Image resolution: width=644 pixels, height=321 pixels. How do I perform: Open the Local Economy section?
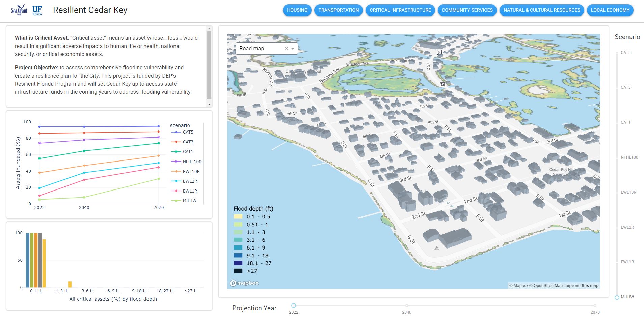point(610,10)
